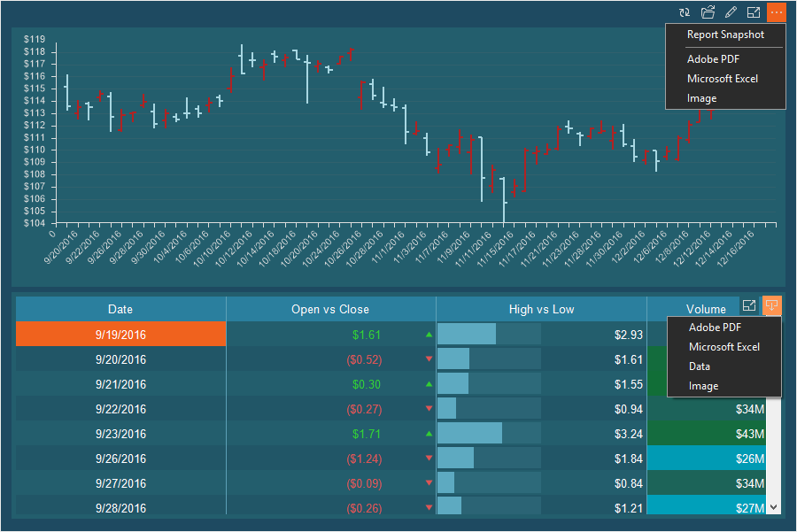
Task: Select Report Snapshot from the menu
Action: coord(725,35)
